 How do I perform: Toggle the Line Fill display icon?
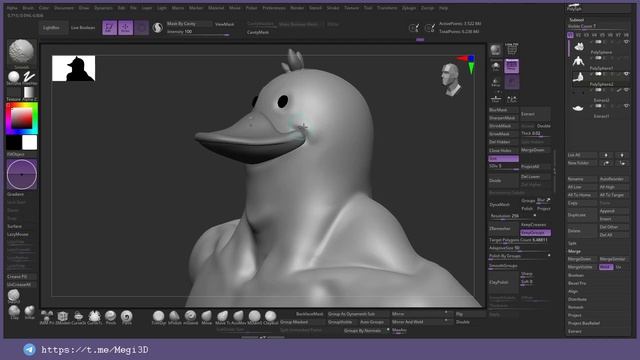tap(511, 49)
